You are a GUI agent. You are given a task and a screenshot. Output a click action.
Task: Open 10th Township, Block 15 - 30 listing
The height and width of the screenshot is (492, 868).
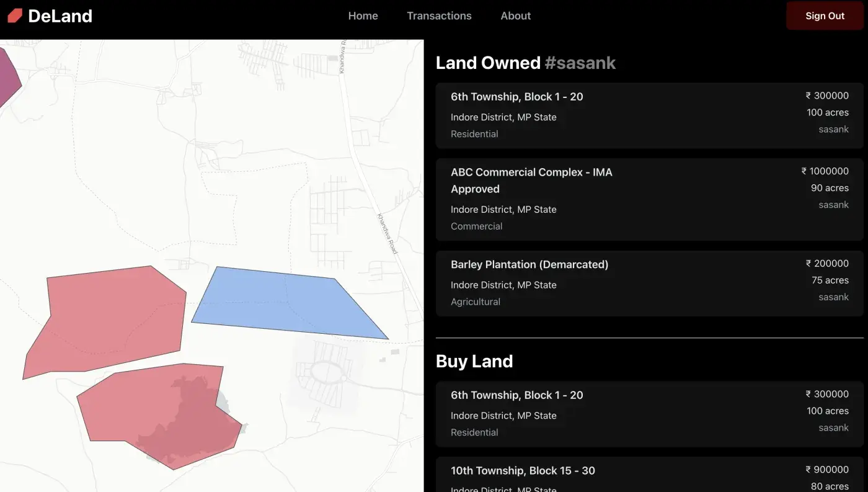(x=649, y=475)
